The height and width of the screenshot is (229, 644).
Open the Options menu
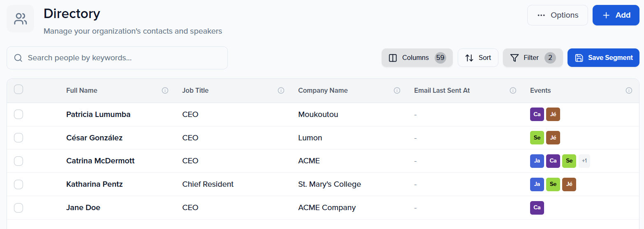point(557,15)
